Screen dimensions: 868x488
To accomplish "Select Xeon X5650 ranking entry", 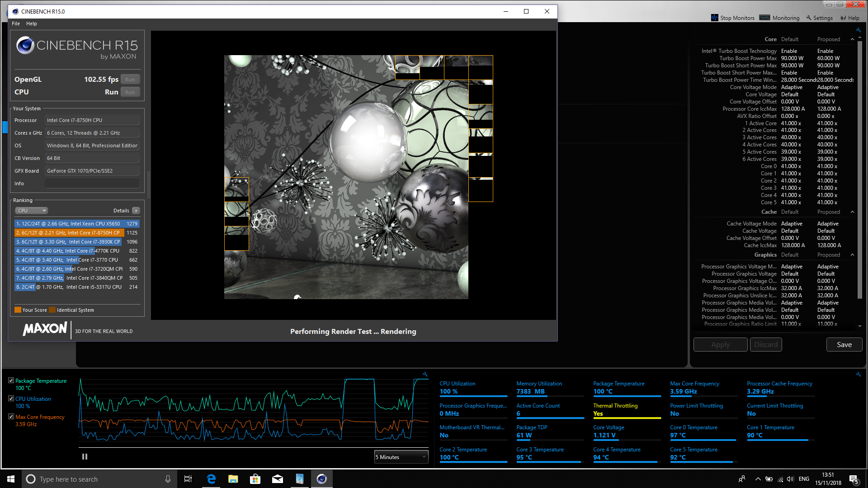I will (x=77, y=224).
